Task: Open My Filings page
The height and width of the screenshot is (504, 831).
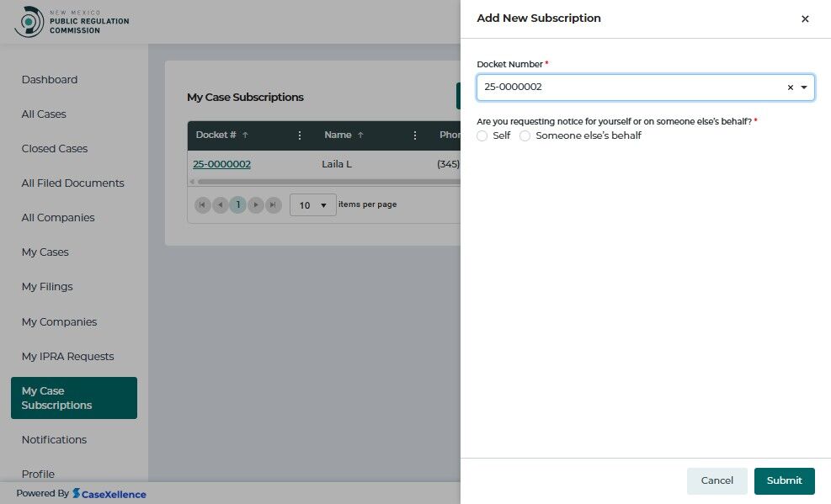Action: (x=47, y=286)
